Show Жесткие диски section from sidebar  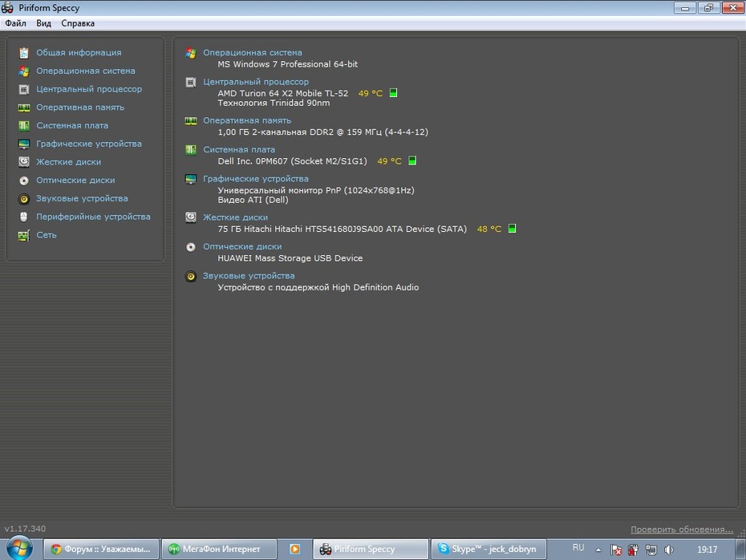68,162
